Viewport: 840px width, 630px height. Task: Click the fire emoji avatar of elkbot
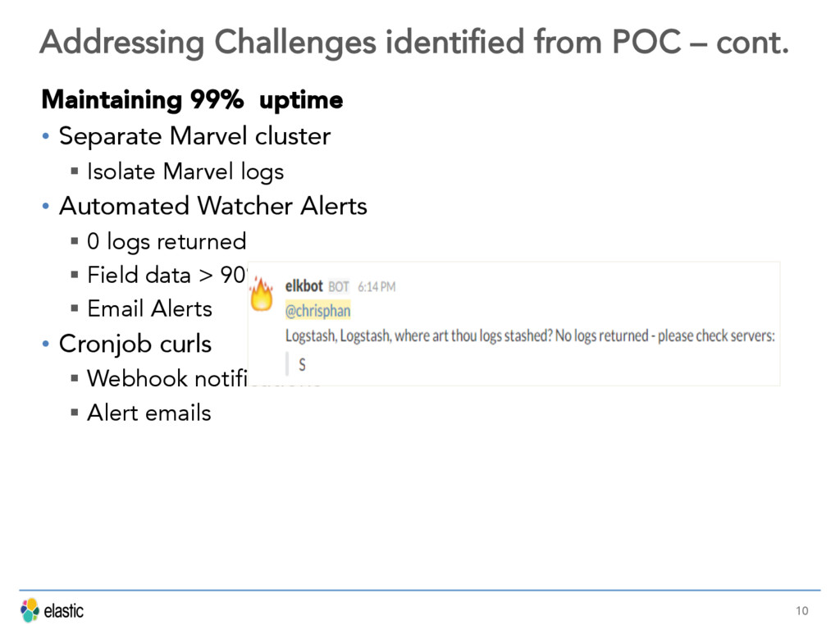click(262, 294)
